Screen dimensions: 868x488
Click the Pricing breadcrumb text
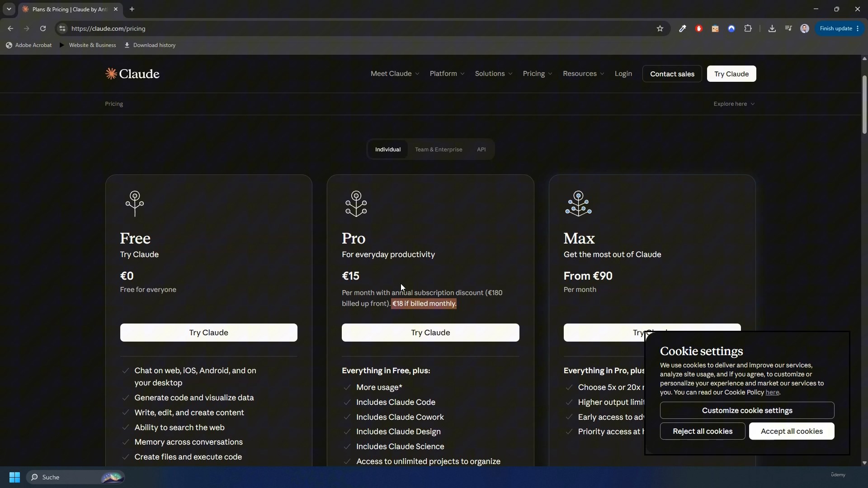click(114, 104)
